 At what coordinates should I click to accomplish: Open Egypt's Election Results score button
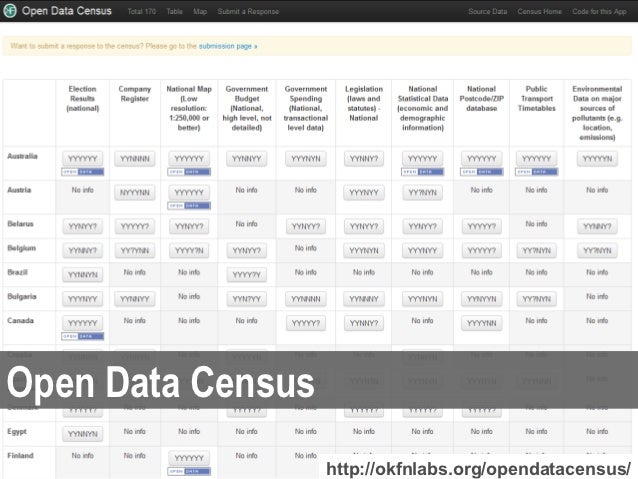[83, 434]
